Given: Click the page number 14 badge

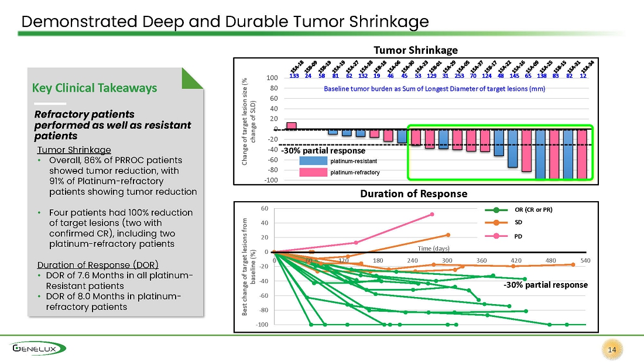Looking at the screenshot, I should click(x=612, y=350).
